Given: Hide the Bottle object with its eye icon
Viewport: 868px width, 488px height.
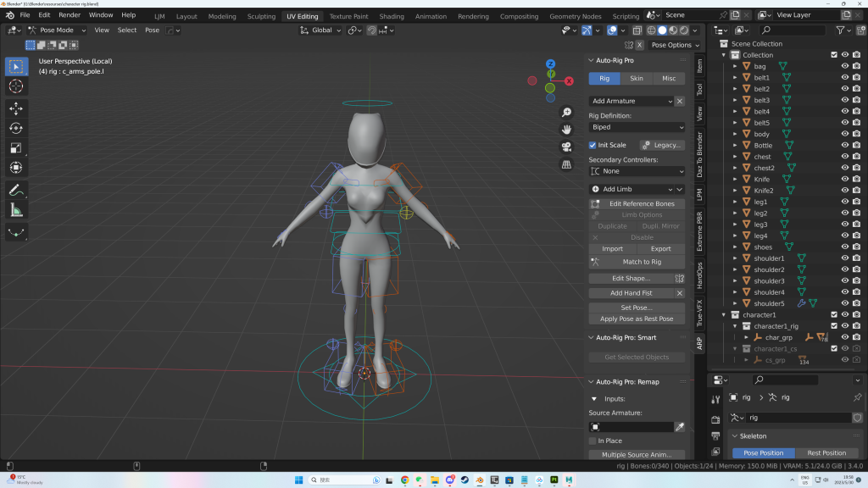Looking at the screenshot, I should [845, 146].
